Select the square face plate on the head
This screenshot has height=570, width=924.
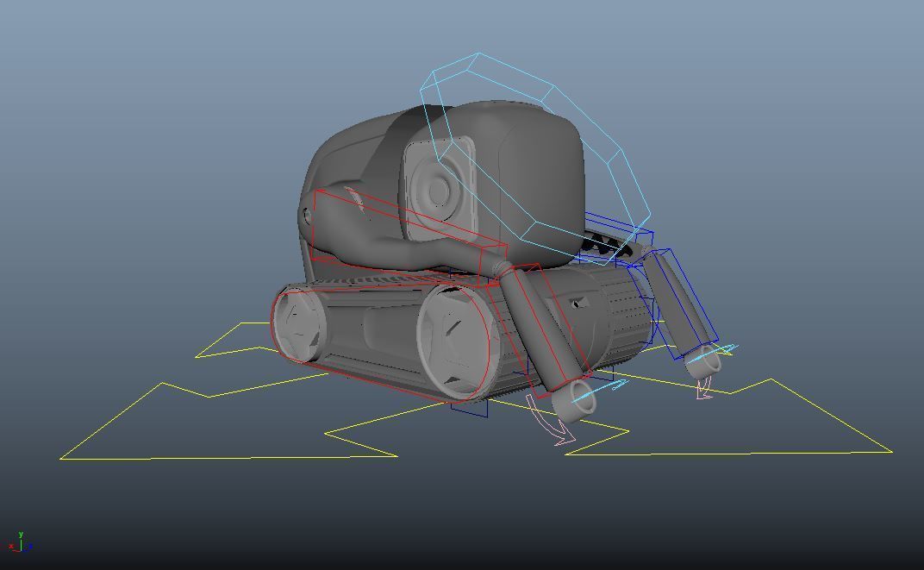[440, 190]
